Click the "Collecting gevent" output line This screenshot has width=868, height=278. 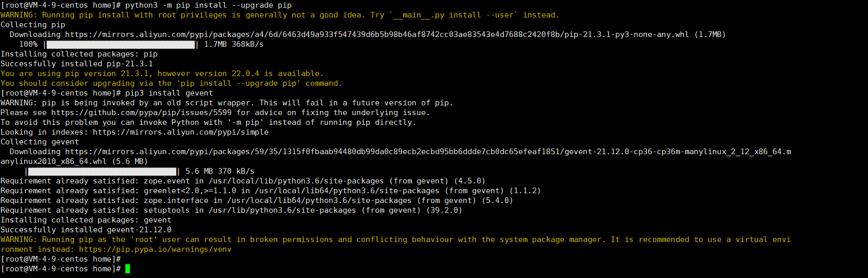click(40, 142)
